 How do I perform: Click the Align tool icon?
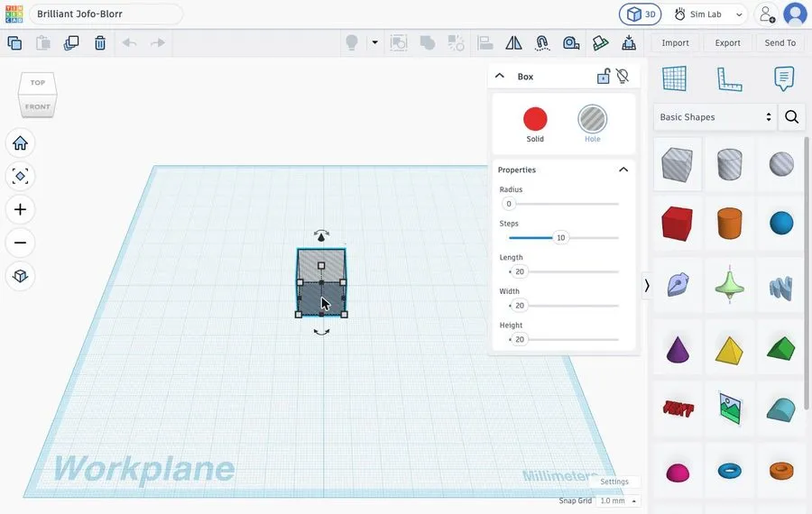(485, 43)
